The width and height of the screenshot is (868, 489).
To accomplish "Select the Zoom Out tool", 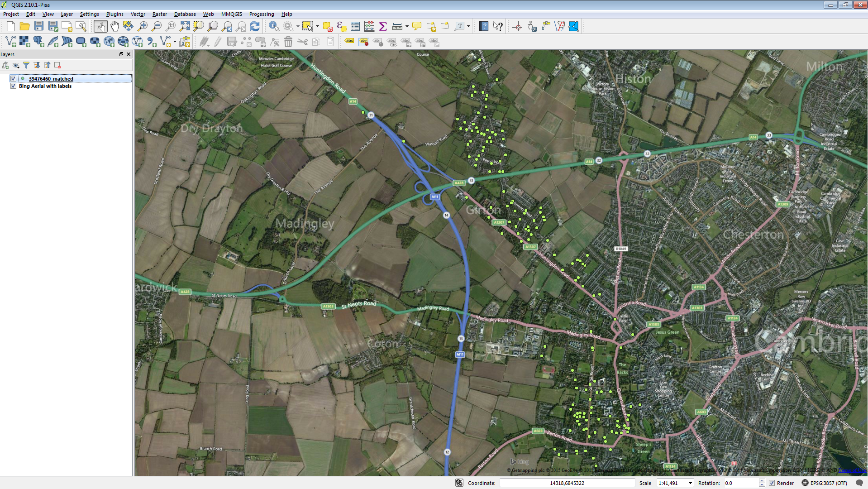I will click(x=157, y=26).
